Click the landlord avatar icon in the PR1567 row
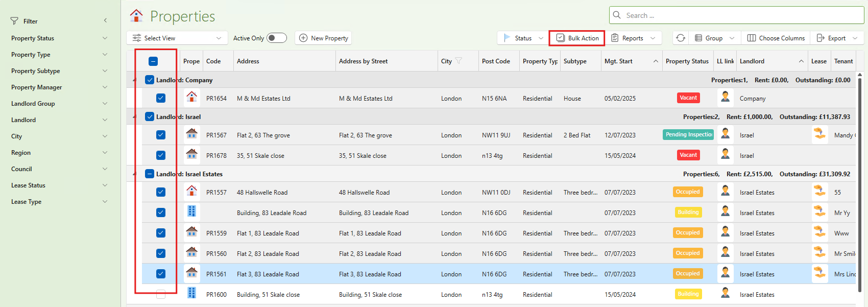868x307 pixels. click(725, 134)
